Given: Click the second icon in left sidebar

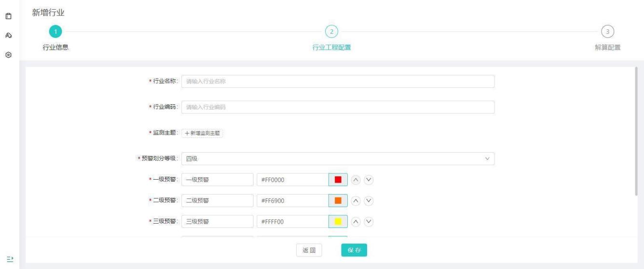Looking at the screenshot, I should (x=8, y=36).
